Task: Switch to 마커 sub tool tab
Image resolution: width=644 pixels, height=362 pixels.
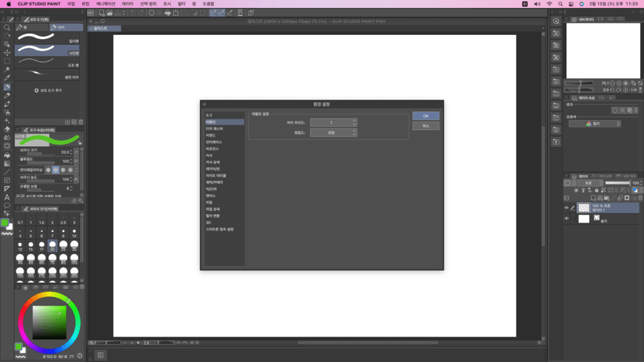Action: point(66,27)
